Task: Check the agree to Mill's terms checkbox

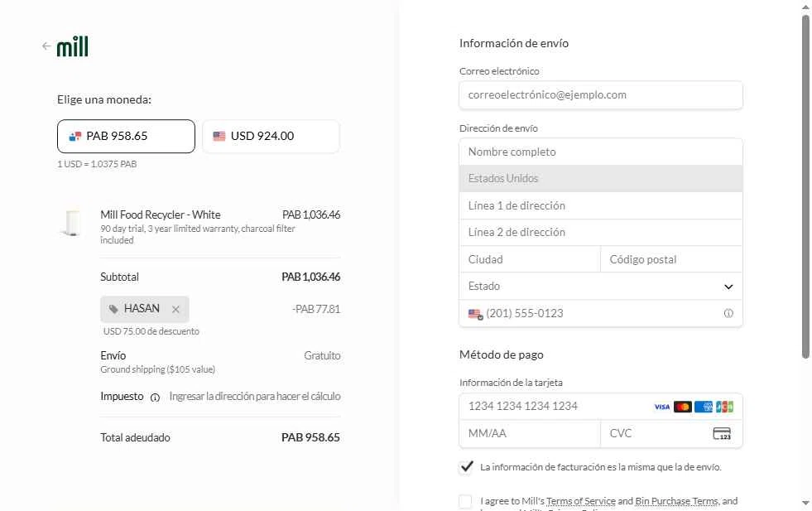Action: [465, 501]
